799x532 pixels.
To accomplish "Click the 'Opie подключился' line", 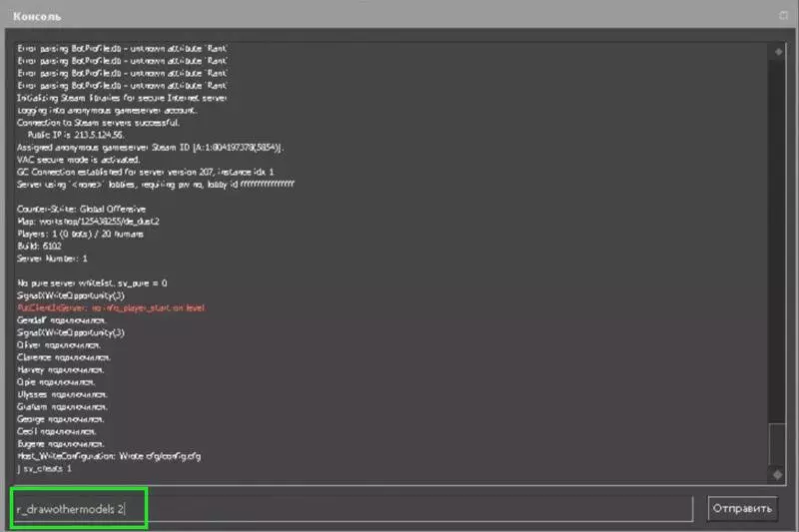I will coord(56,382).
